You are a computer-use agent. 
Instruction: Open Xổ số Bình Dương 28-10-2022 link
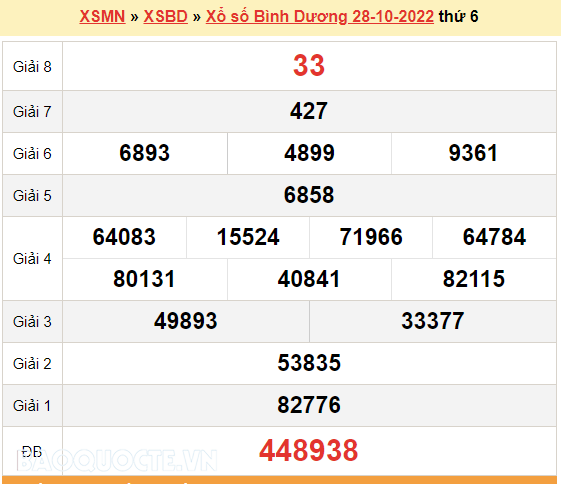tap(320, 17)
